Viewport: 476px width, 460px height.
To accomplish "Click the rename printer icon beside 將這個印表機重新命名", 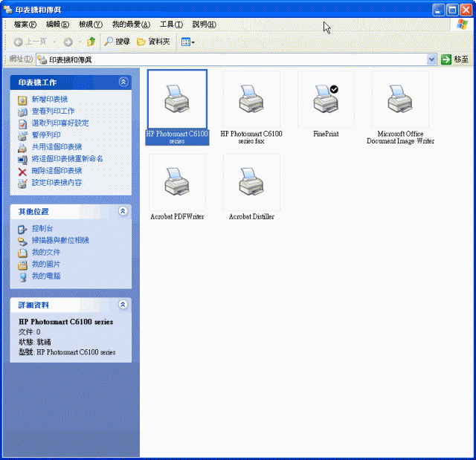I will (22, 159).
